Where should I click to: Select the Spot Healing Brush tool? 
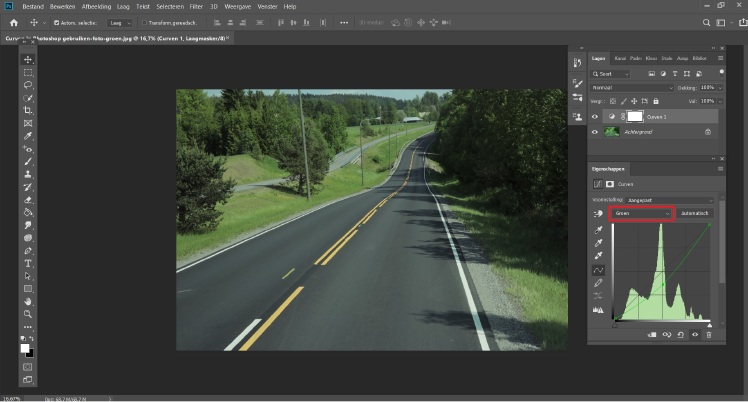28,149
